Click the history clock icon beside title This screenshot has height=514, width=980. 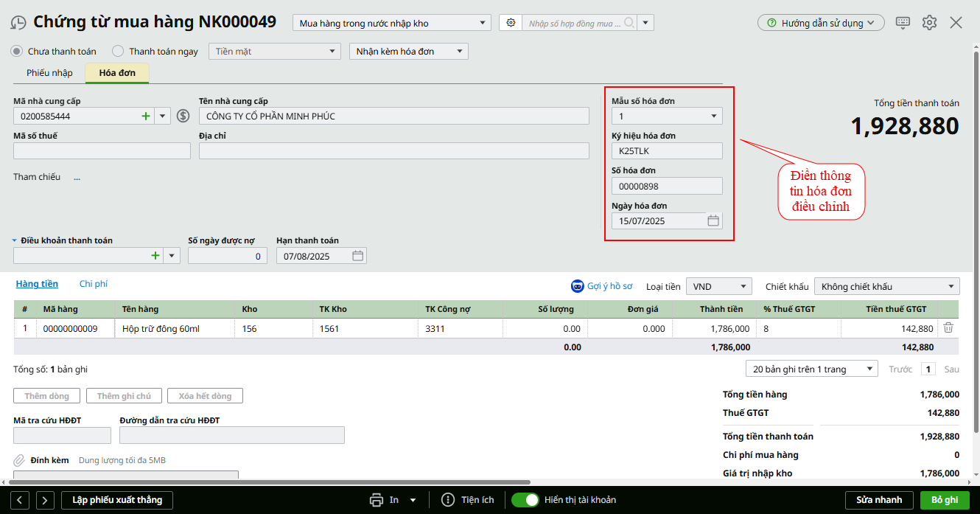pyautogui.click(x=18, y=23)
